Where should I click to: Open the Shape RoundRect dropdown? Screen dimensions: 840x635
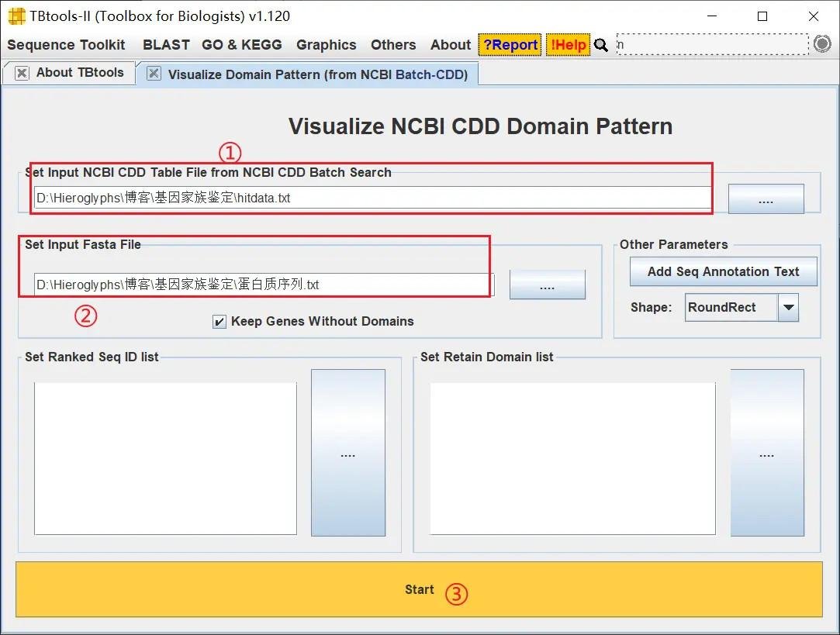[x=741, y=307]
